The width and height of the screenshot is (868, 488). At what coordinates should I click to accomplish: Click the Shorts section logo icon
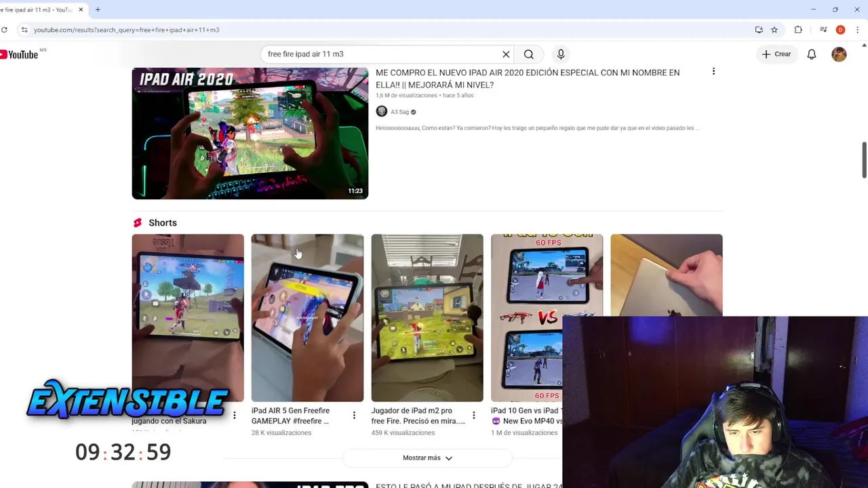(138, 223)
